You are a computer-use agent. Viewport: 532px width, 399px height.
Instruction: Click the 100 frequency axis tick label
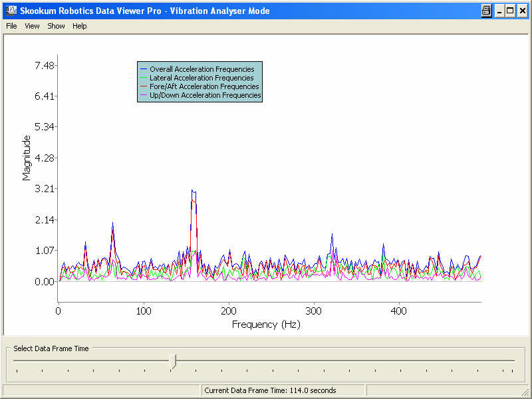(144, 311)
